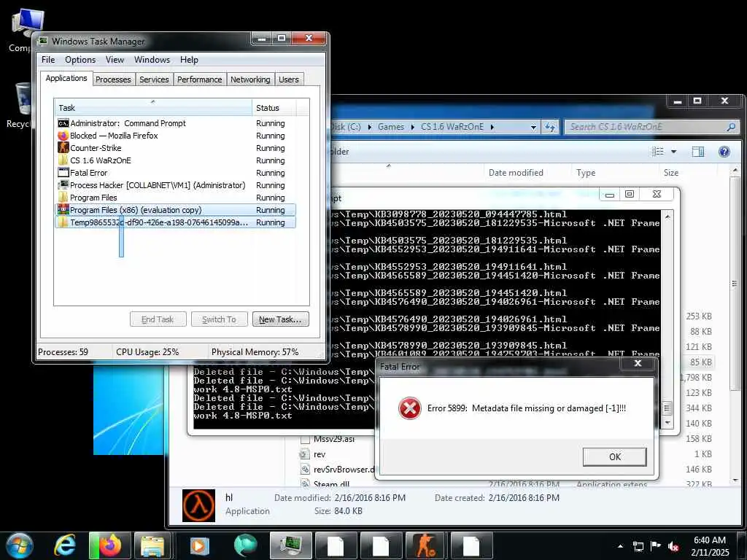747x560 pixels.
Task: Select Program Files (x86) evaluation copy task
Action: click(x=175, y=210)
